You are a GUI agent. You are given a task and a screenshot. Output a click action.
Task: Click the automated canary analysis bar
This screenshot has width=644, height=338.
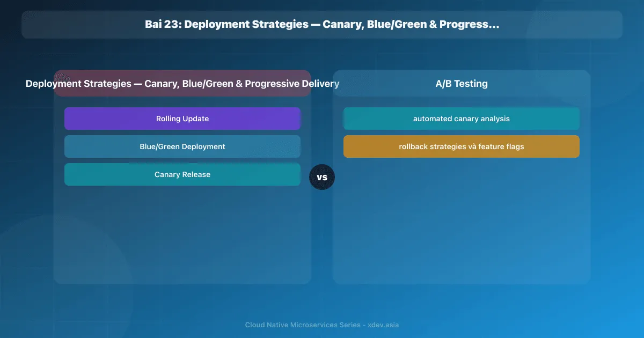462,119
